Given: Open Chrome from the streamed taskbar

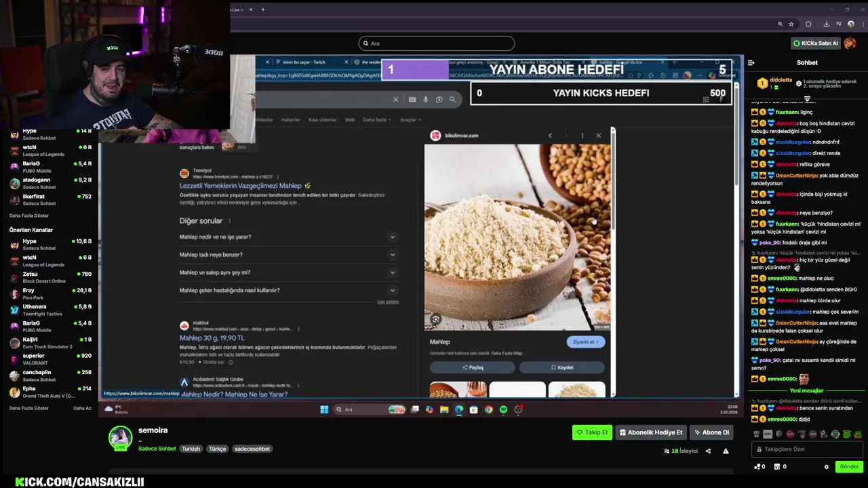Looking at the screenshot, I should pyautogui.click(x=488, y=409).
